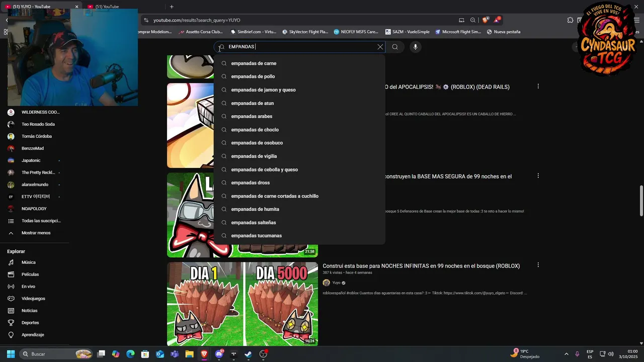Go to Videojuegos in Explorar
The width and height of the screenshot is (644, 362).
(x=34, y=299)
